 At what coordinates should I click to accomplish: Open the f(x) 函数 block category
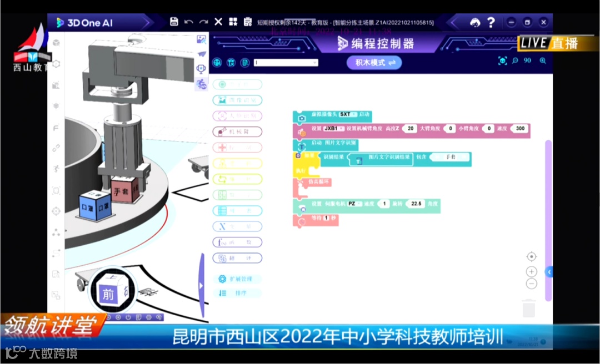click(x=237, y=242)
